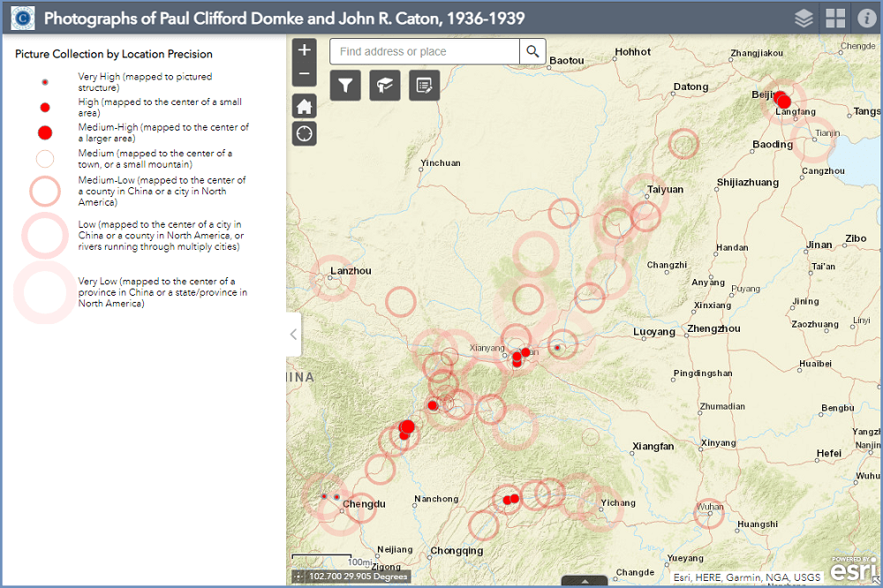Run search with the magnifier button
Viewport: 883px width, 588px height.
point(532,52)
